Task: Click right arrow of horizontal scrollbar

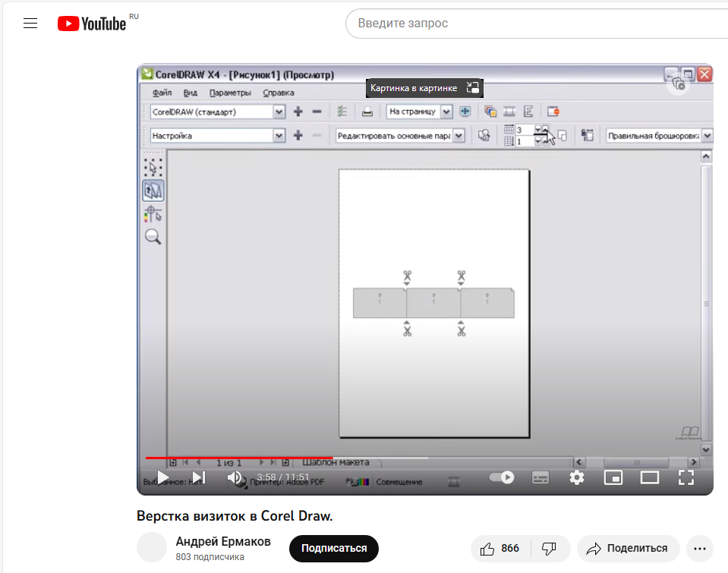Action: pos(694,462)
